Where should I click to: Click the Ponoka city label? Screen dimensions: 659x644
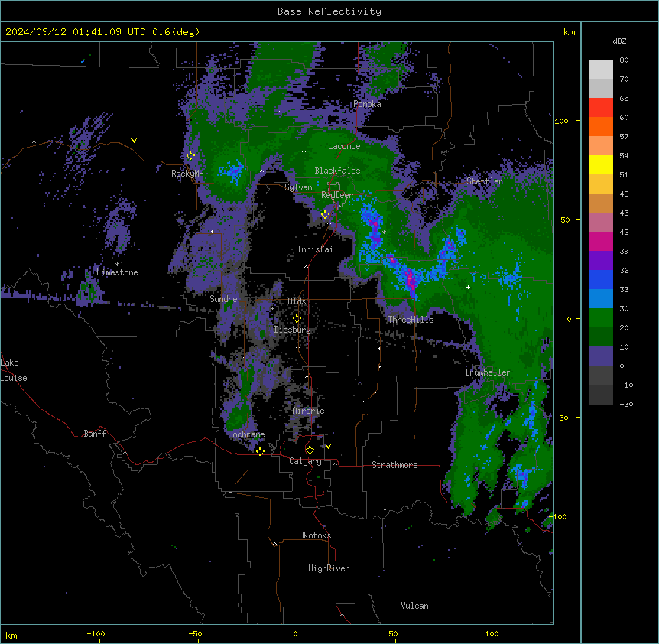coord(367,104)
